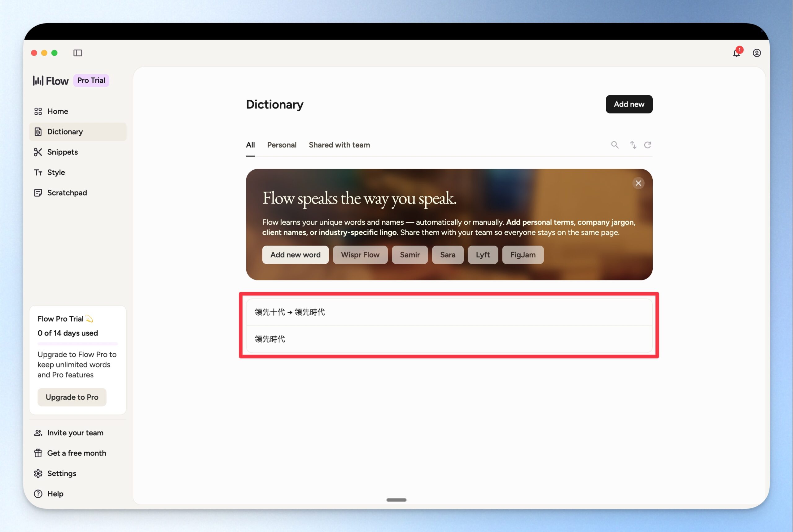Viewport: 793px width, 532px height.
Task: Switch to the Personal tab
Action: click(x=282, y=145)
